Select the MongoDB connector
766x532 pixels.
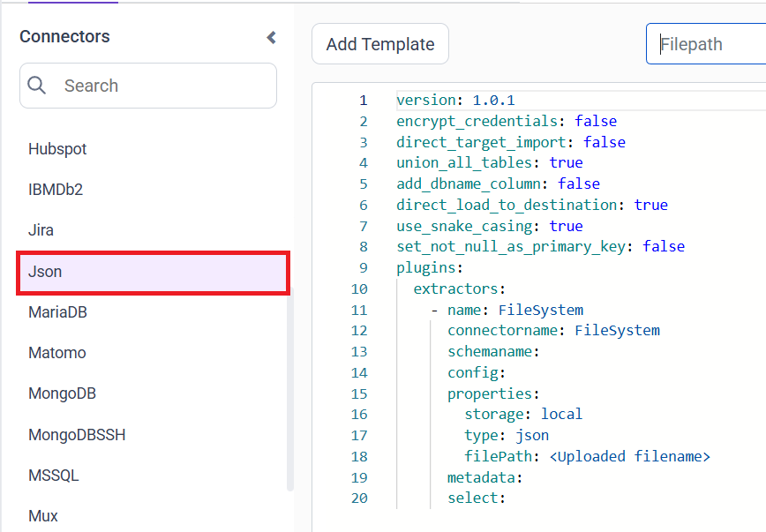click(62, 393)
